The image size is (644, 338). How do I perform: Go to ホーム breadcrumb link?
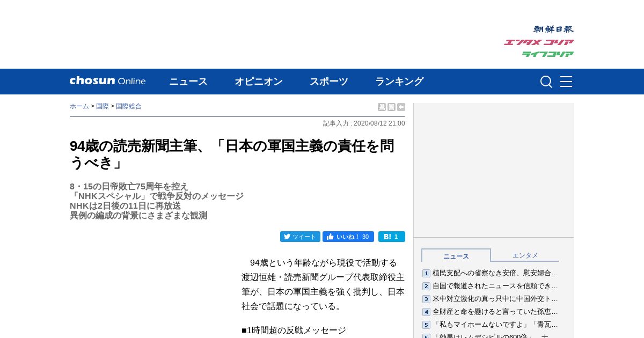coord(79,106)
